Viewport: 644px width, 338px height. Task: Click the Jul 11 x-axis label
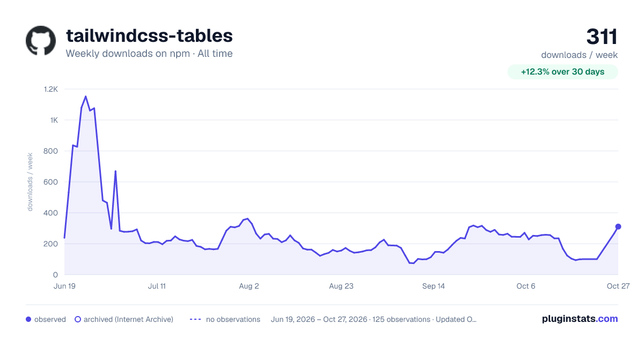click(157, 286)
